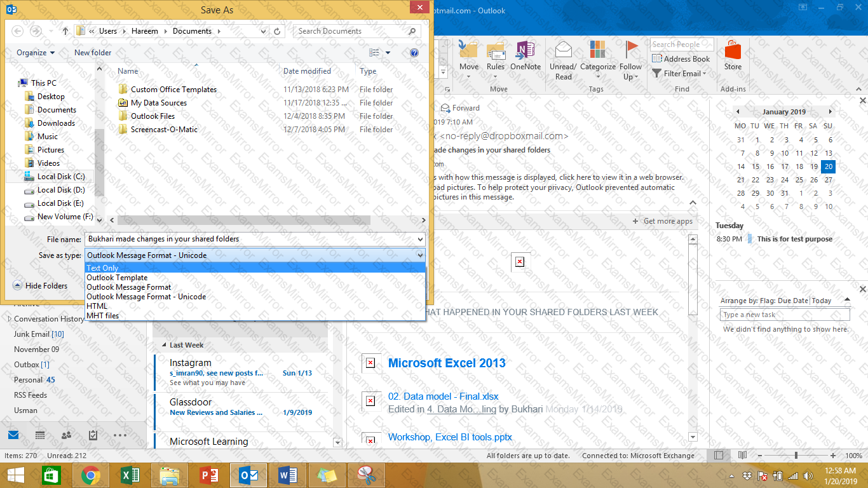Image resolution: width=868 pixels, height=488 pixels.
Task: Open the Organize menu dropdown
Action: click(x=36, y=53)
